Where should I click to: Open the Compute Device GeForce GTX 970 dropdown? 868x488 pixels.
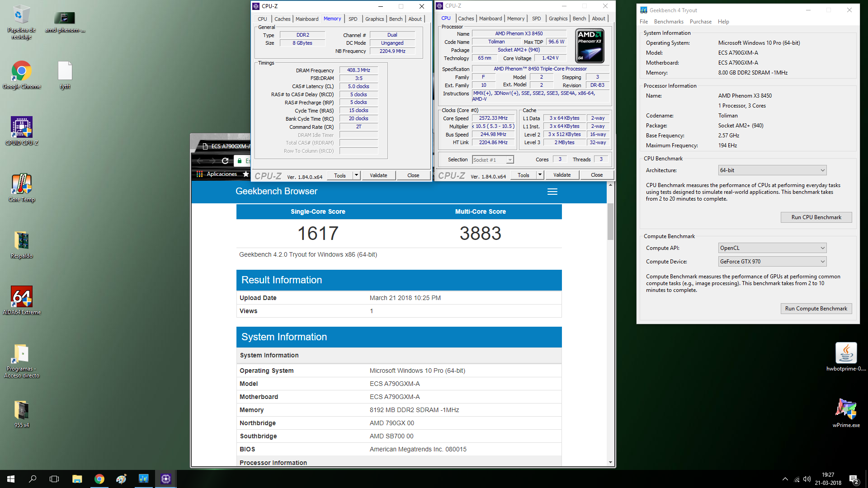(772, 262)
